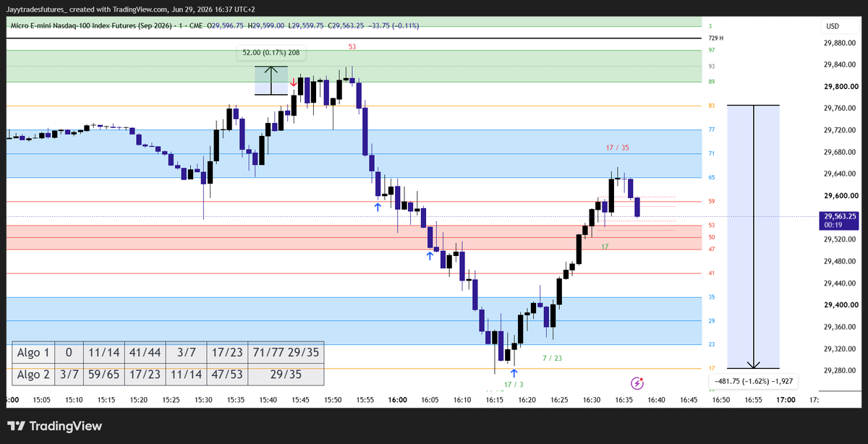Click the level label 97 in the green zone
This screenshot has width=868, height=444.
(x=712, y=50)
